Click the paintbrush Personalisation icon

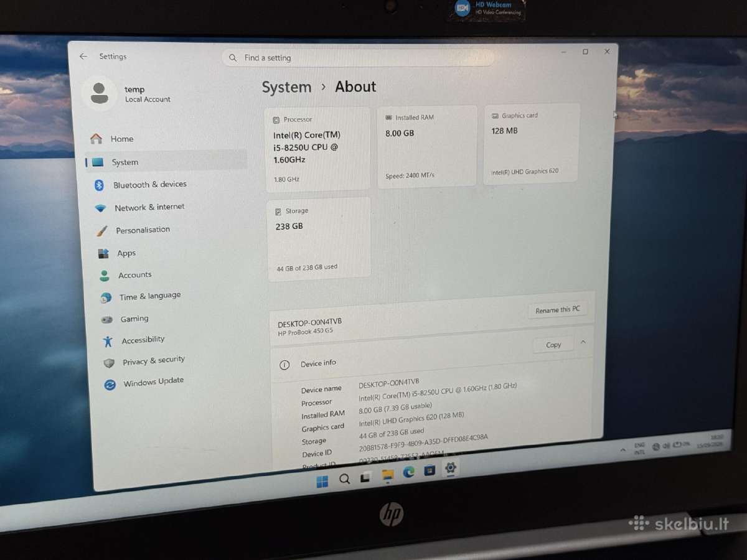[101, 231]
